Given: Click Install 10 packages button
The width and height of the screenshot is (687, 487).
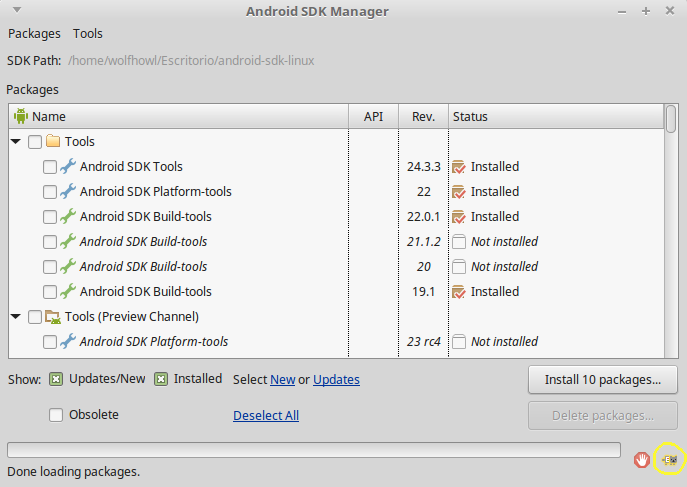Looking at the screenshot, I should pyautogui.click(x=603, y=380).
